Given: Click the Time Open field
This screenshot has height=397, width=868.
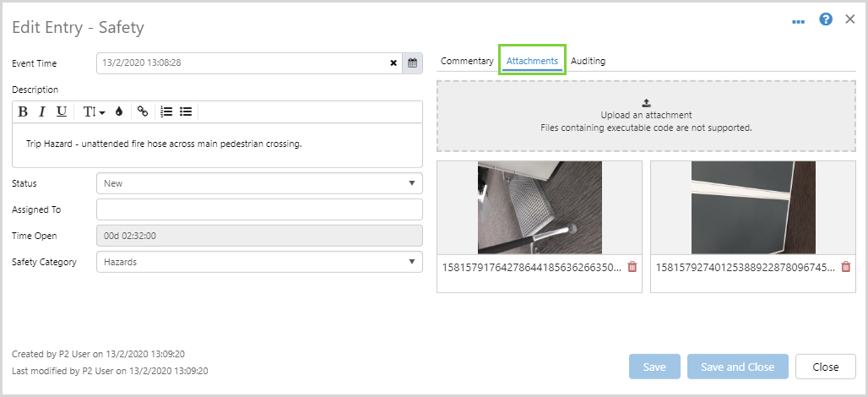Looking at the screenshot, I should click(x=259, y=236).
